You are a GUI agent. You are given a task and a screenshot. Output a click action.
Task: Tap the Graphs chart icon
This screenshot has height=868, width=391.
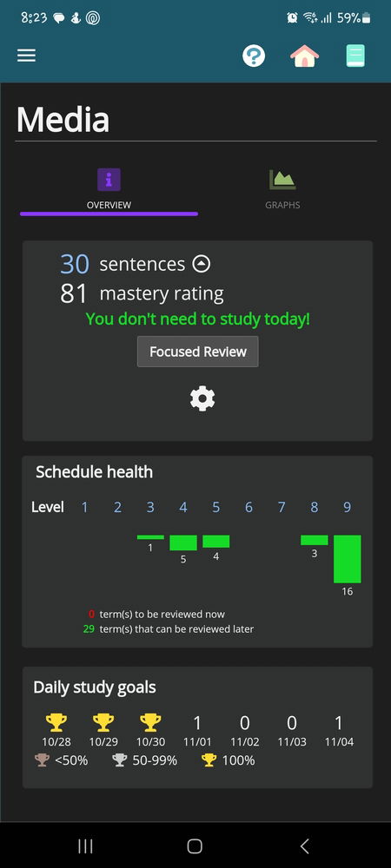click(282, 180)
